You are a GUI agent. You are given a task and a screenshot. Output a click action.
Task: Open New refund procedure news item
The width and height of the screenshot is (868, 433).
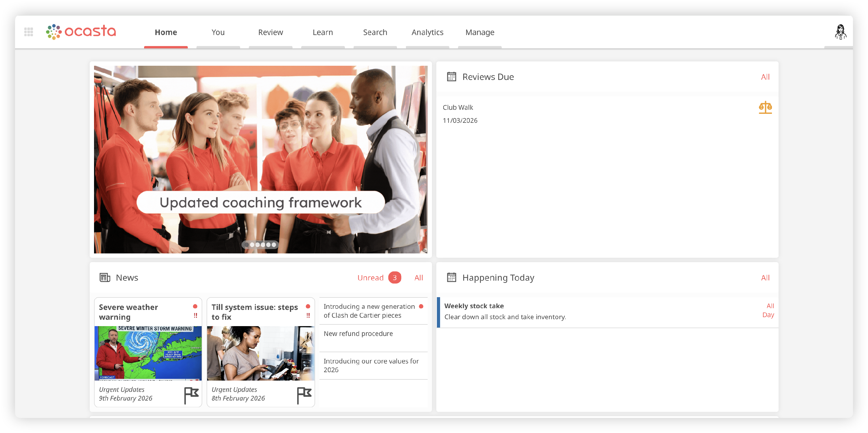pyautogui.click(x=358, y=334)
